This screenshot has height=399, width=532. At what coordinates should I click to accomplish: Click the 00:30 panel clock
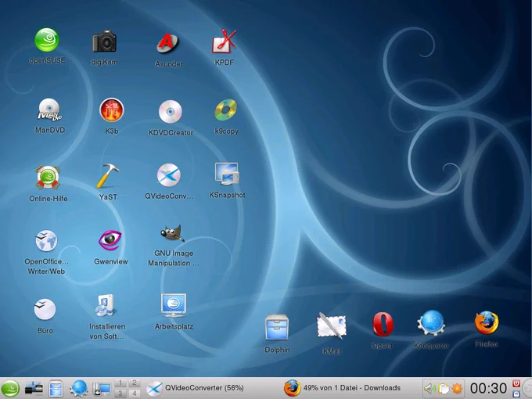click(x=488, y=388)
